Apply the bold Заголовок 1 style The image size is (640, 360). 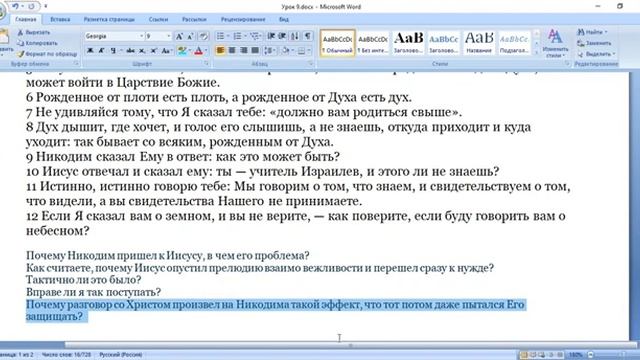(408, 42)
